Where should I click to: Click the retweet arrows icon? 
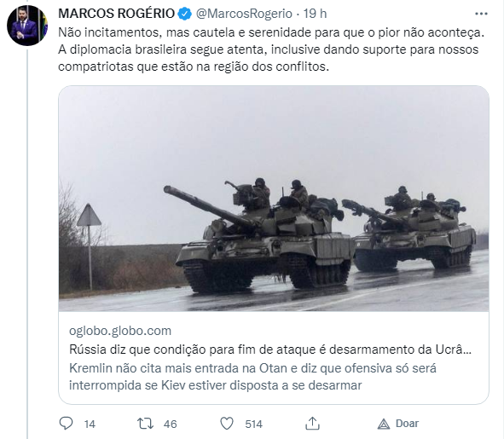(x=145, y=424)
